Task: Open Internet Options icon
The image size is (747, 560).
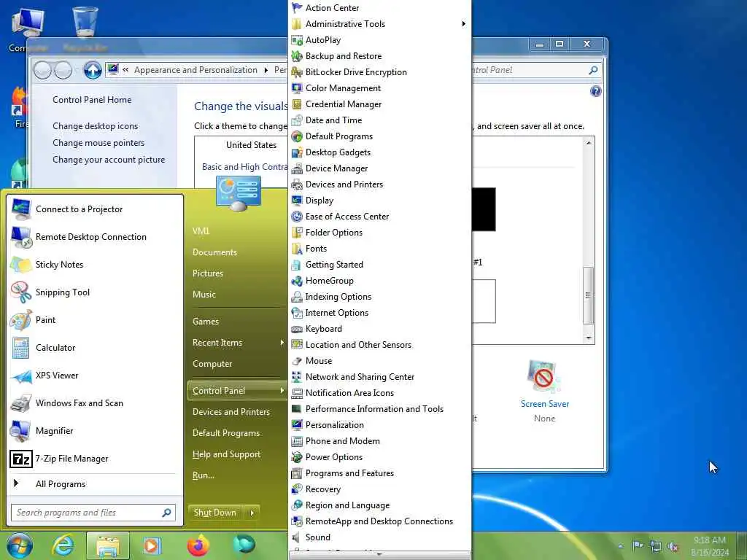Action: pyautogui.click(x=297, y=312)
